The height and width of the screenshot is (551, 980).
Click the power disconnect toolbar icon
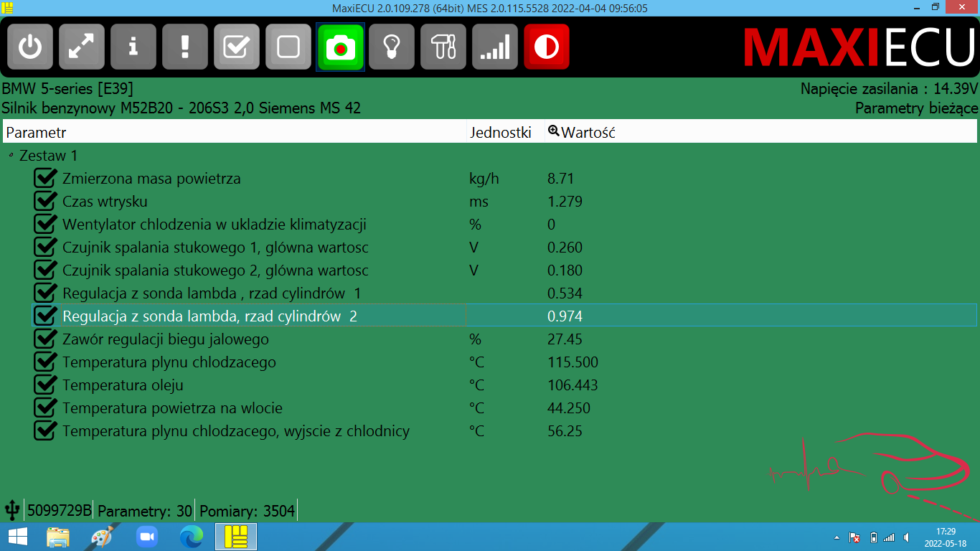[x=30, y=47]
